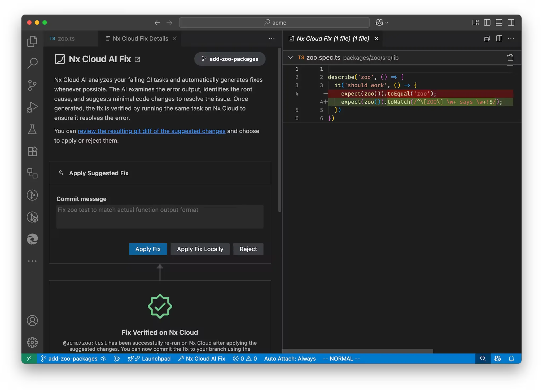Select the Nx Cloud Fix Details tab
The height and width of the screenshot is (392, 543).
140,38
